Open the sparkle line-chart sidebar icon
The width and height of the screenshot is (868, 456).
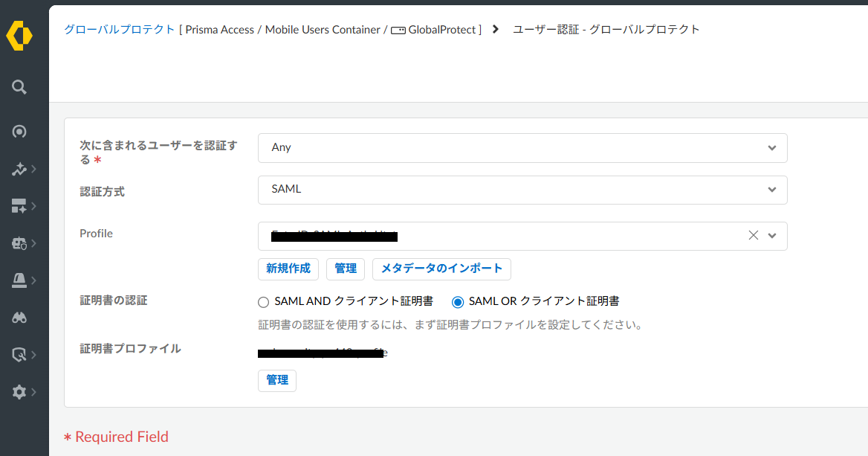click(19, 170)
